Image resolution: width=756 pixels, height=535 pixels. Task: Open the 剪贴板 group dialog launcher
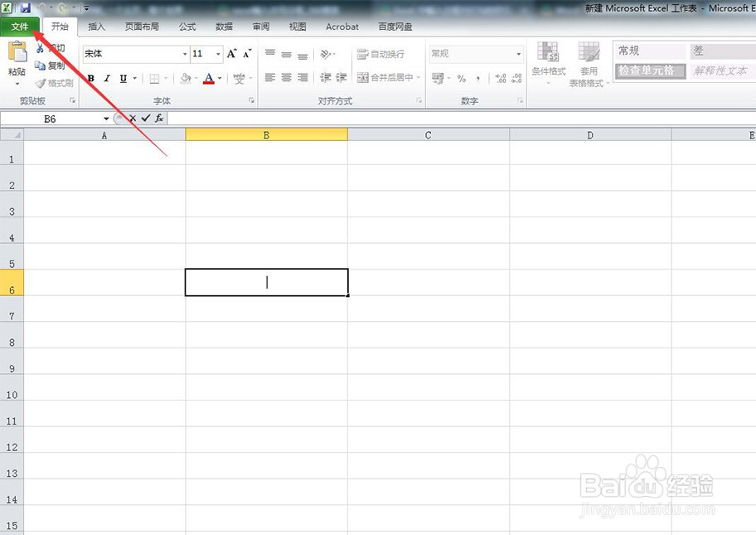click(x=72, y=100)
